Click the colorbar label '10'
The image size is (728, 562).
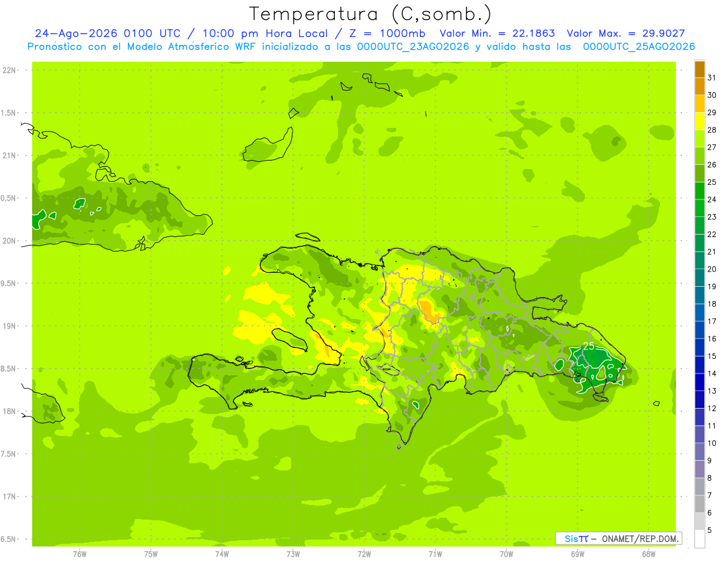(x=712, y=443)
